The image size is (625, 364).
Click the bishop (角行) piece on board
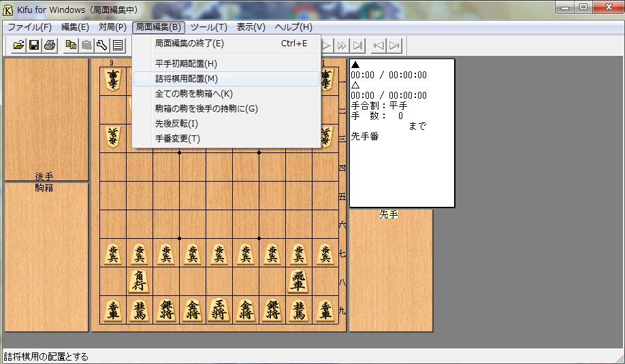click(x=139, y=281)
